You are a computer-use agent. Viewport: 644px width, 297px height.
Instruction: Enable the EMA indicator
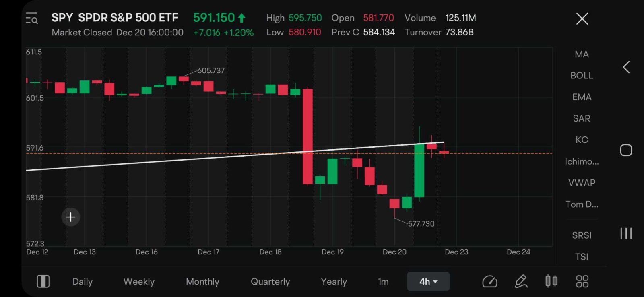[x=582, y=97]
